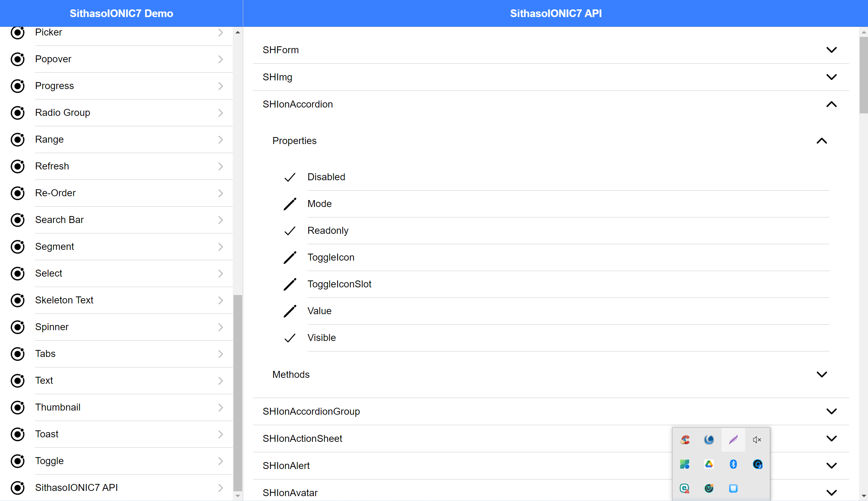Viewport: 868px width, 501px height.
Task: Click the checkmark beside Disabled property
Action: click(x=290, y=177)
